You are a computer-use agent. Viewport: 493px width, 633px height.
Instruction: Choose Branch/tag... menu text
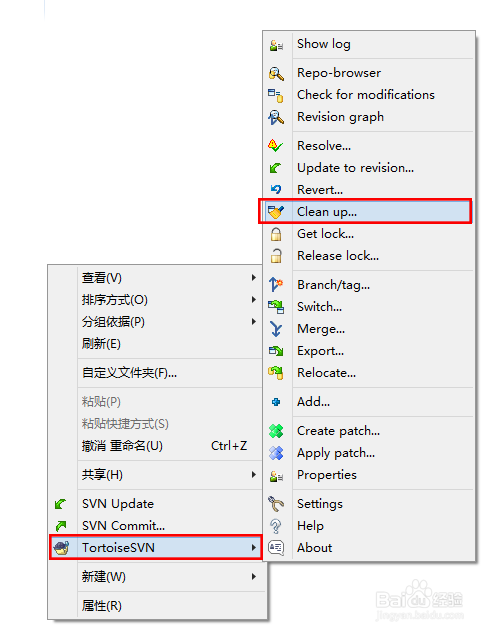334,285
